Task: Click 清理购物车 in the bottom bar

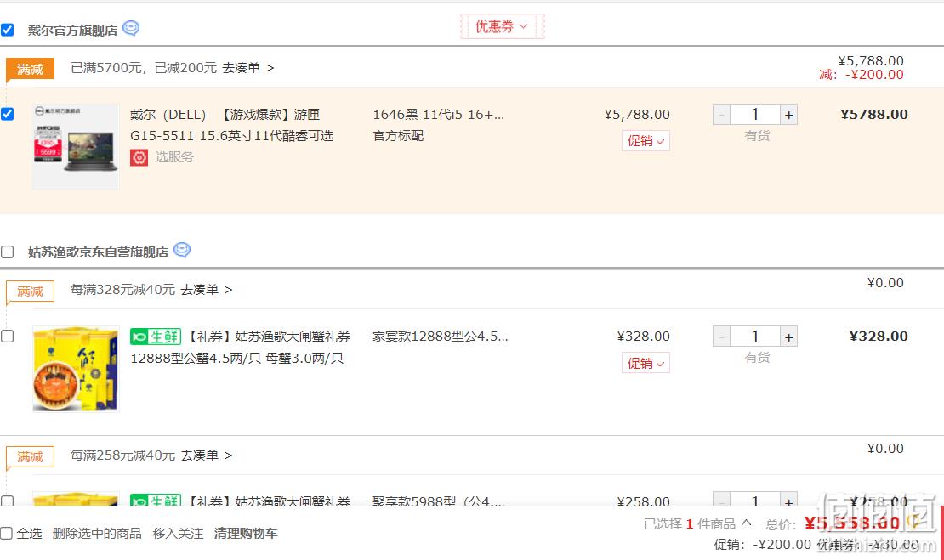Action: pos(246,534)
